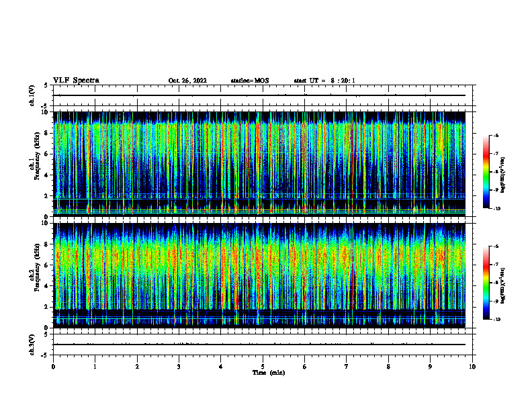
Task: Click the ch.2 color scale bar
Action: (x=486, y=283)
